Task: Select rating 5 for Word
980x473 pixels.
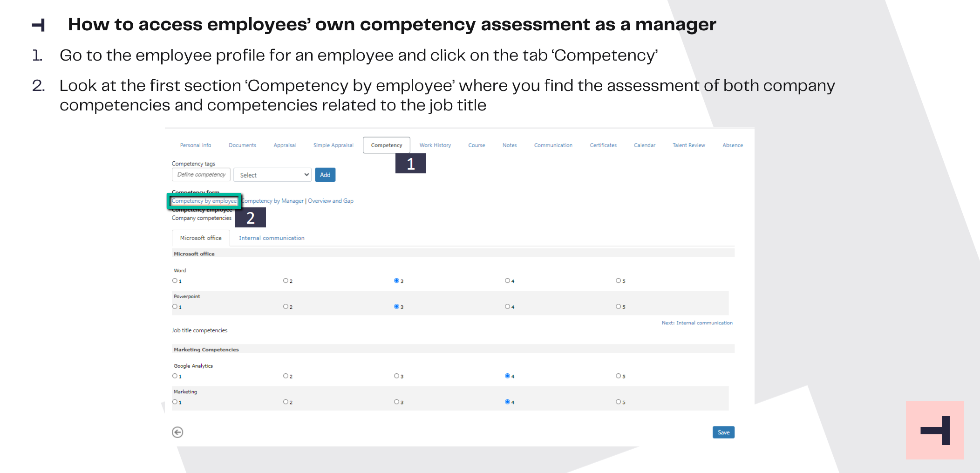Action: [618, 281]
